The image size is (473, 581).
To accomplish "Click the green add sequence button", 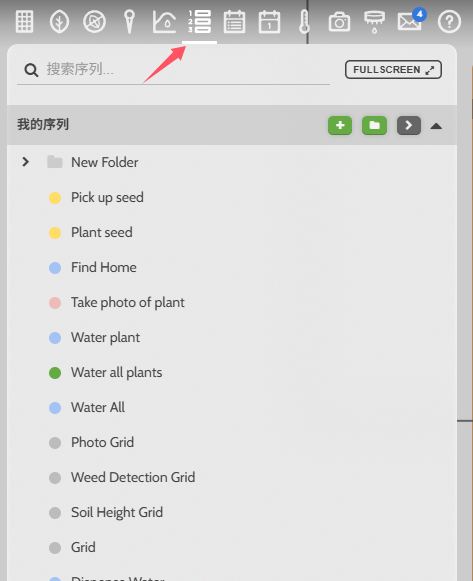I will (340, 125).
